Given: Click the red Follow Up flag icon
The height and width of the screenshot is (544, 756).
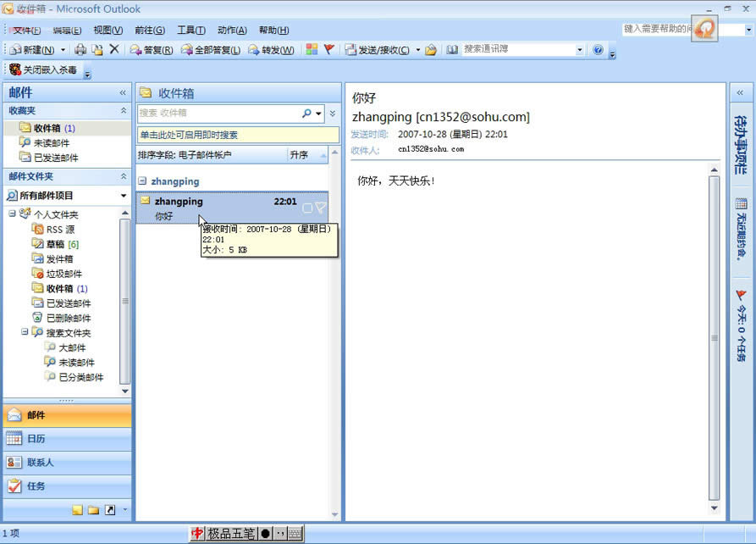Looking at the screenshot, I should 329,49.
